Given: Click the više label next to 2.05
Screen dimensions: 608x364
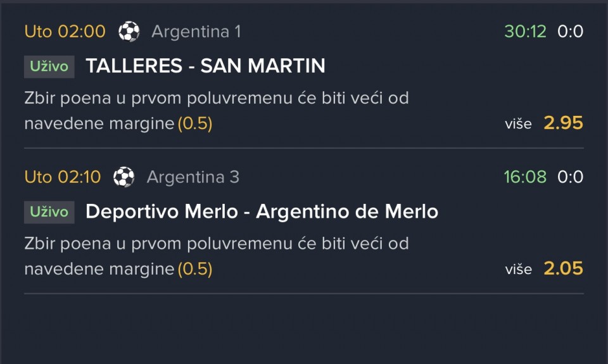Looking at the screenshot, I should [519, 270].
